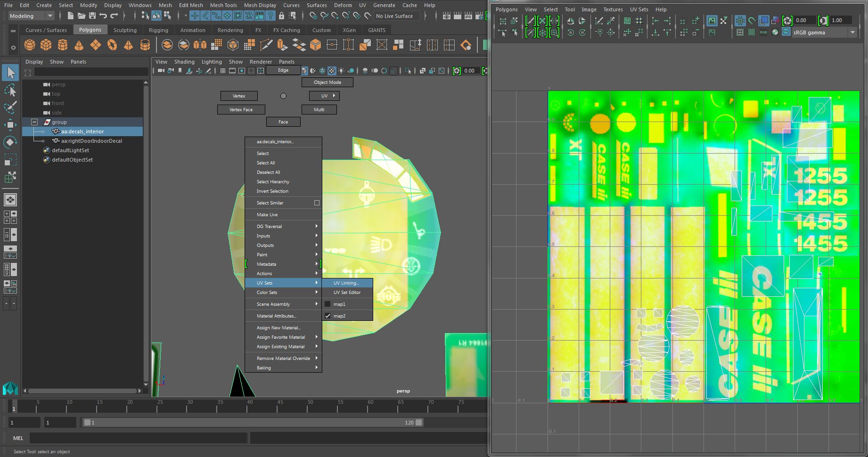Viewport: 868px width, 457px height.
Task: Check the map1 UV set box
Action: (328, 304)
